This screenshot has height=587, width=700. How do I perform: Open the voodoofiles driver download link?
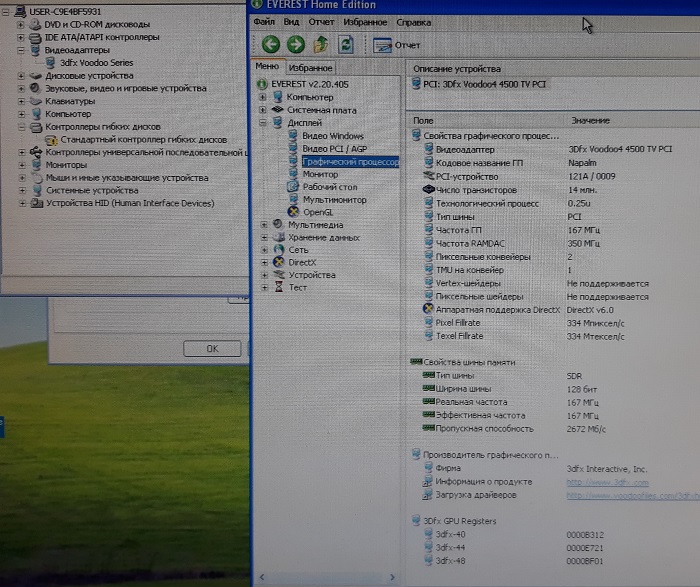[x=633, y=495]
